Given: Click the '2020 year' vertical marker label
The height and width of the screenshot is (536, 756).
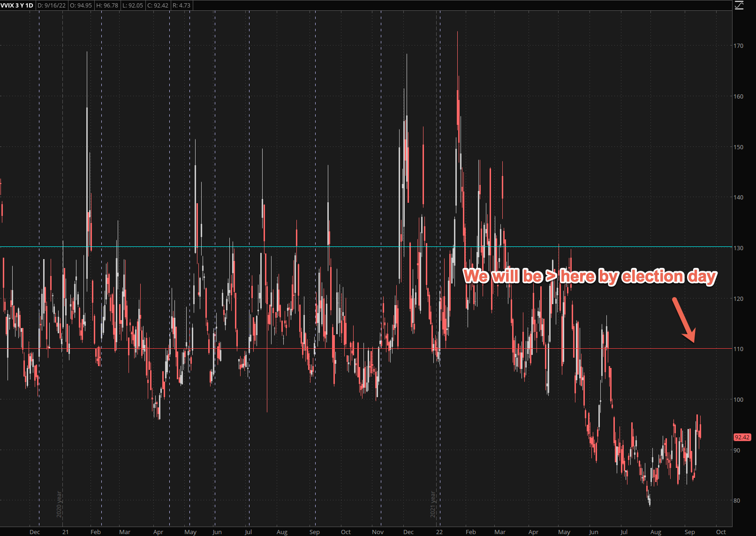Looking at the screenshot, I should tap(59, 504).
